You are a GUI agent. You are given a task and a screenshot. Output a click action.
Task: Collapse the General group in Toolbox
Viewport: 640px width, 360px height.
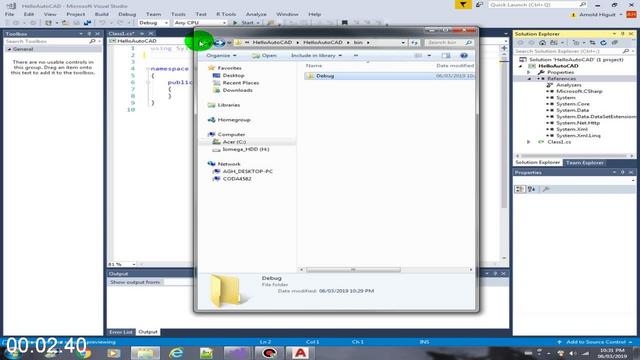[x=9, y=49]
